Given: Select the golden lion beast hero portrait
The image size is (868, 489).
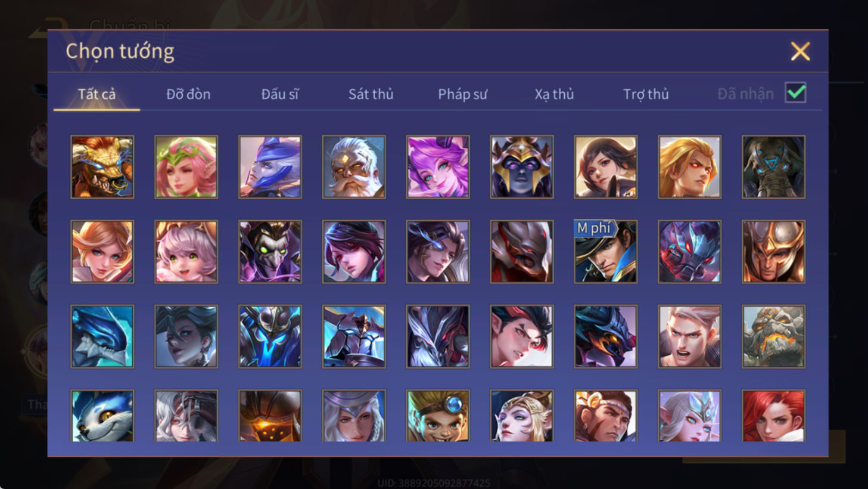Looking at the screenshot, I should point(102,167).
